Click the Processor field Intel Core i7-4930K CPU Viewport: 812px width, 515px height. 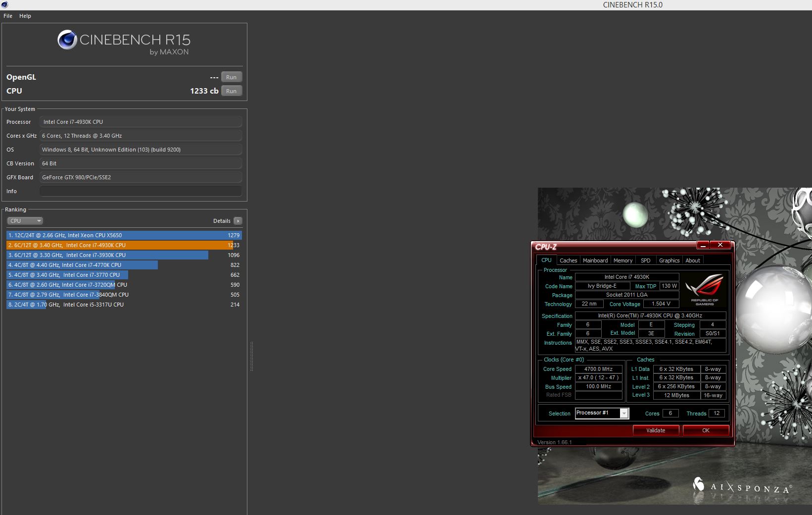pos(141,122)
